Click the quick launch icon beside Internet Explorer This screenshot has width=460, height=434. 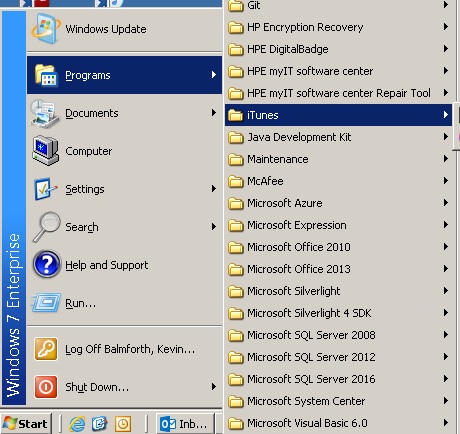[x=100, y=424]
